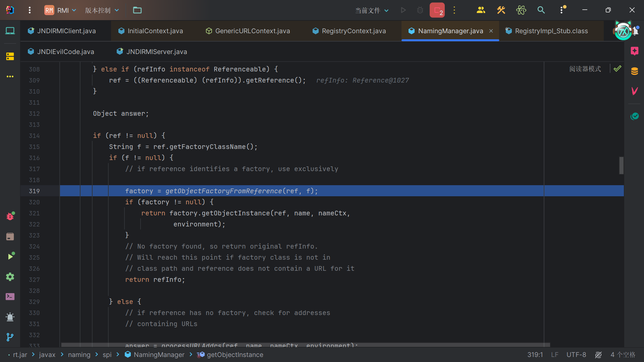
Task: Click the Debug bug icon in left sidebar
Action: (10, 216)
